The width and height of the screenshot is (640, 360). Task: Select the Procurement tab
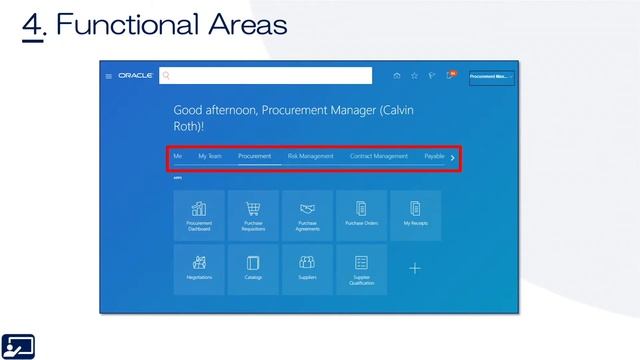[x=254, y=156]
